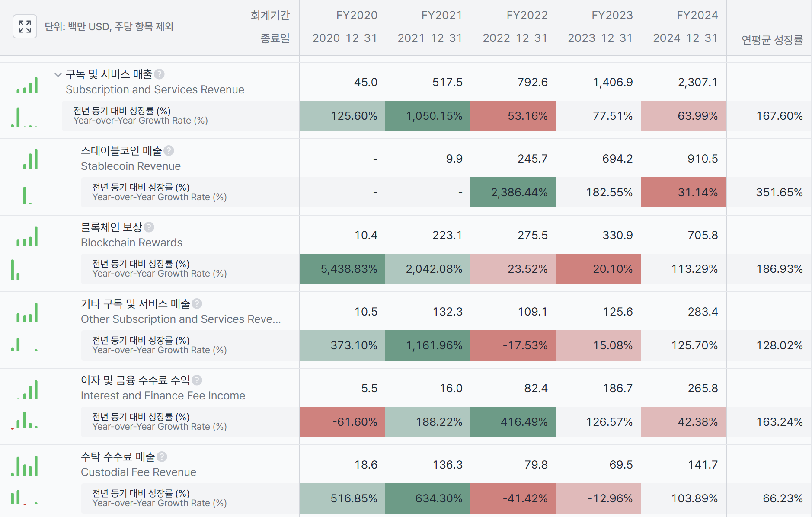
Task: Click help icon beside 기타 구독 및 서비스 매출
Action: point(197,304)
